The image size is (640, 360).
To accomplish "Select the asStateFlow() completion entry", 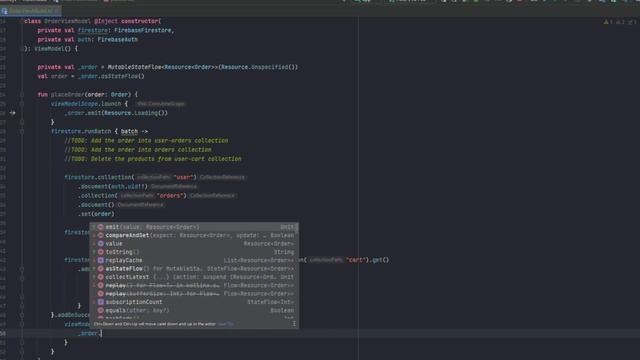I will point(193,269).
